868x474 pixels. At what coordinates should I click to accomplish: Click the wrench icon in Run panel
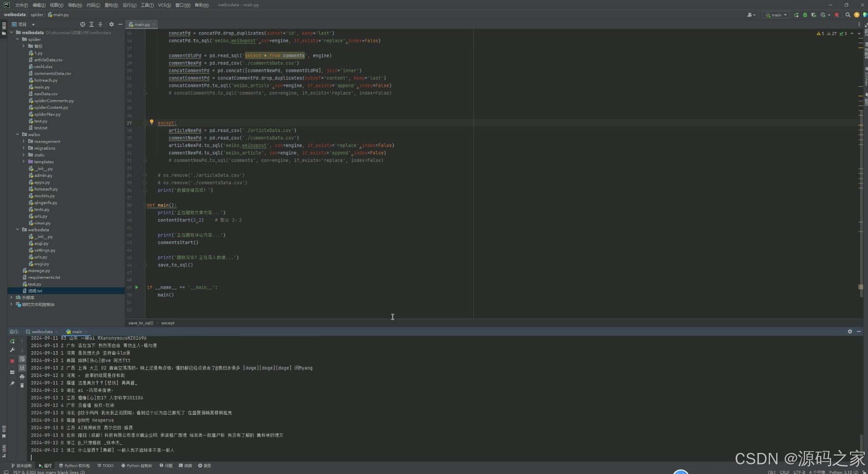pos(12,350)
